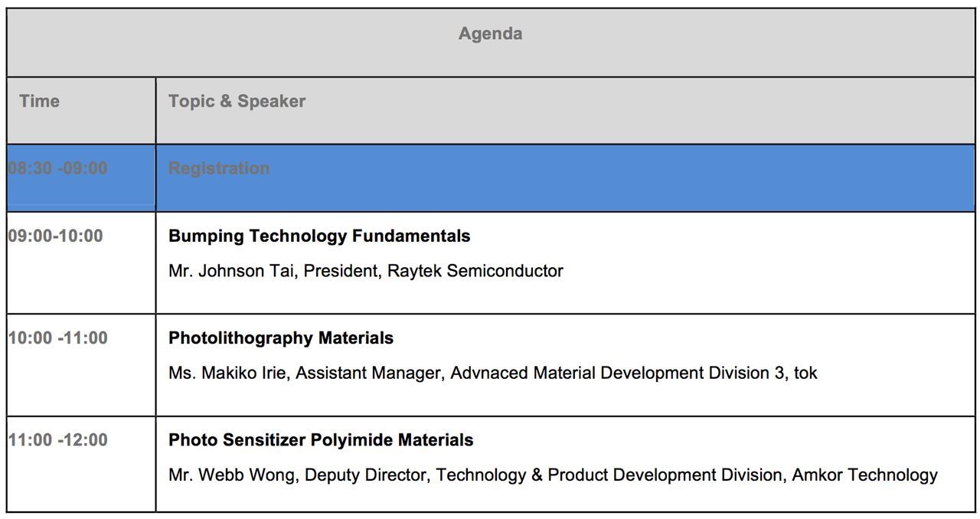Click the Photolithography Materials title
The image size is (980, 519).
[x=281, y=338]
